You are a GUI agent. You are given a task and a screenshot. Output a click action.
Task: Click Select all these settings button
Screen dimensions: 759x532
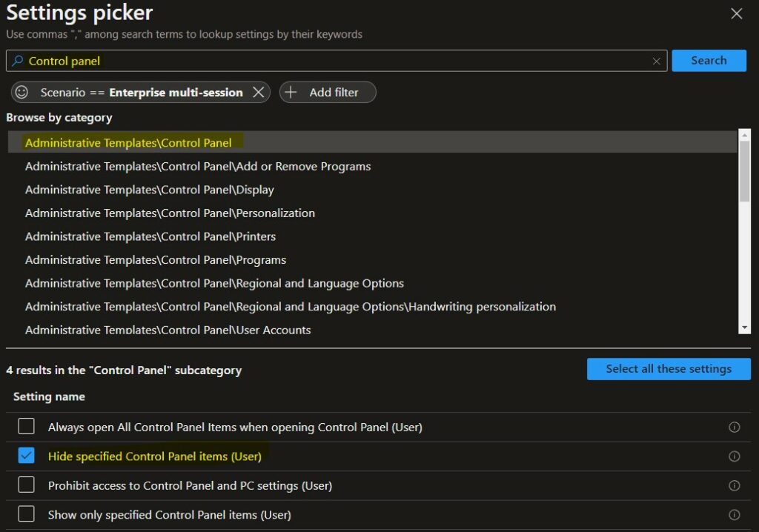click(x=668, y=369)
